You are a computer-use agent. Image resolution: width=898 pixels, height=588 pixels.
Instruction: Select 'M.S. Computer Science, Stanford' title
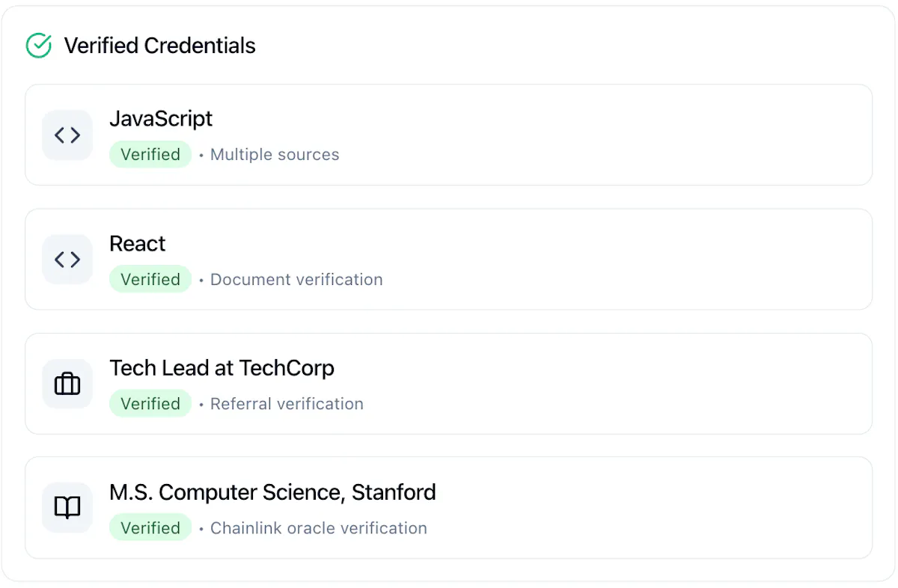(273, 492)
